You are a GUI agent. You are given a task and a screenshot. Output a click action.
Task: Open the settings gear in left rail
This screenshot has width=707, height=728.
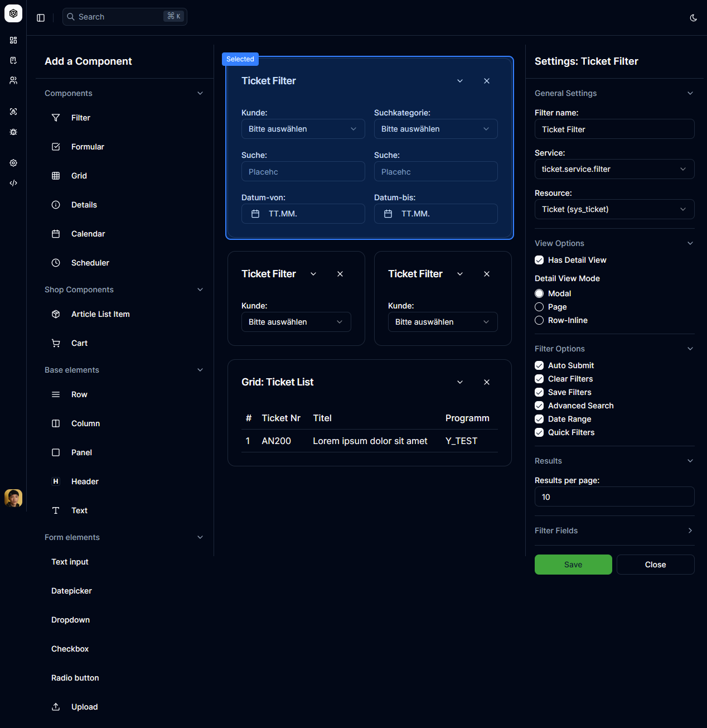tap(13, 163)
